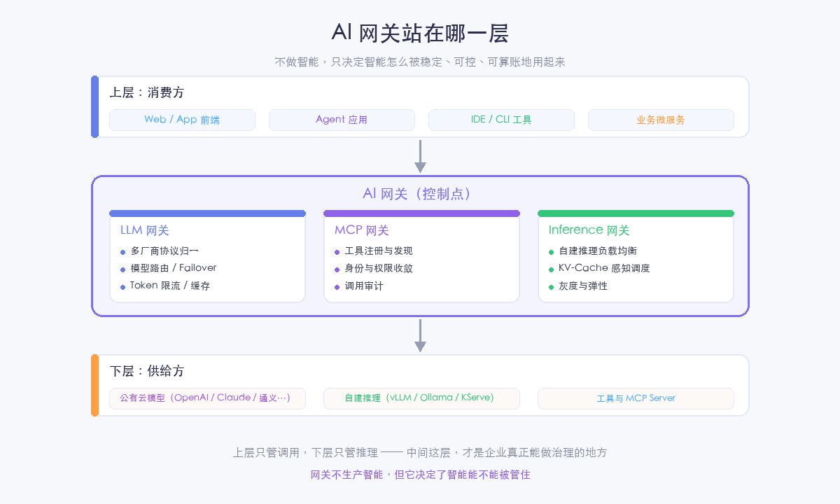The height and width of the screenshot is (504, 840).
Task: Click the 公有云模型 (OpenAI / Claude) box
Action: 207,398
